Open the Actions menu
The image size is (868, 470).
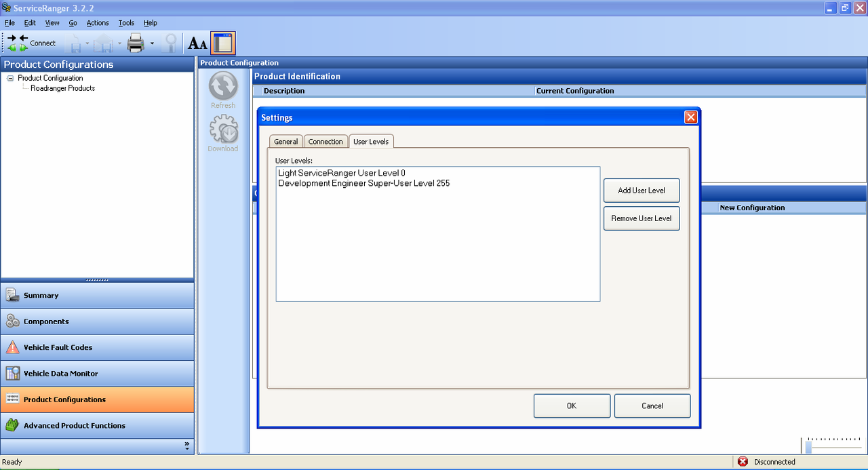point(98,22)
